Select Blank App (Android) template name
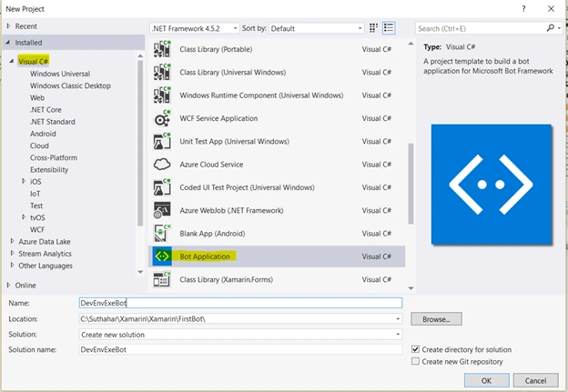 212,234
